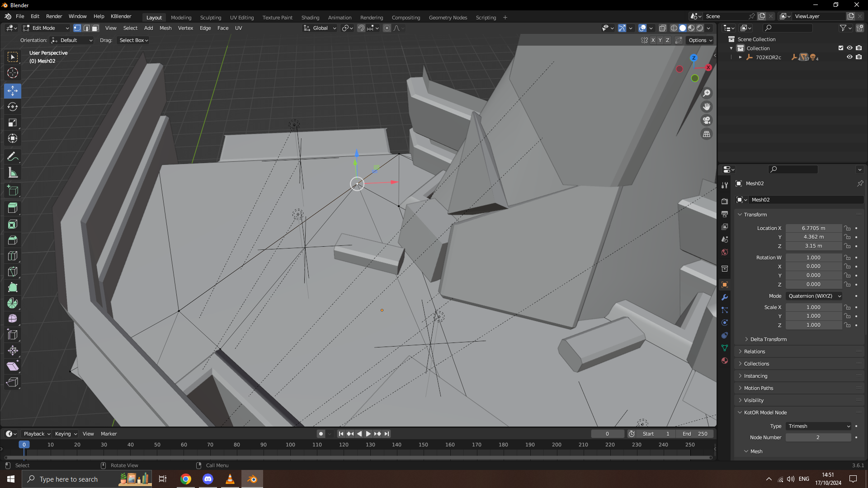Select the Inset Faces tool
The image size is (868, 488).
[13, 224]
